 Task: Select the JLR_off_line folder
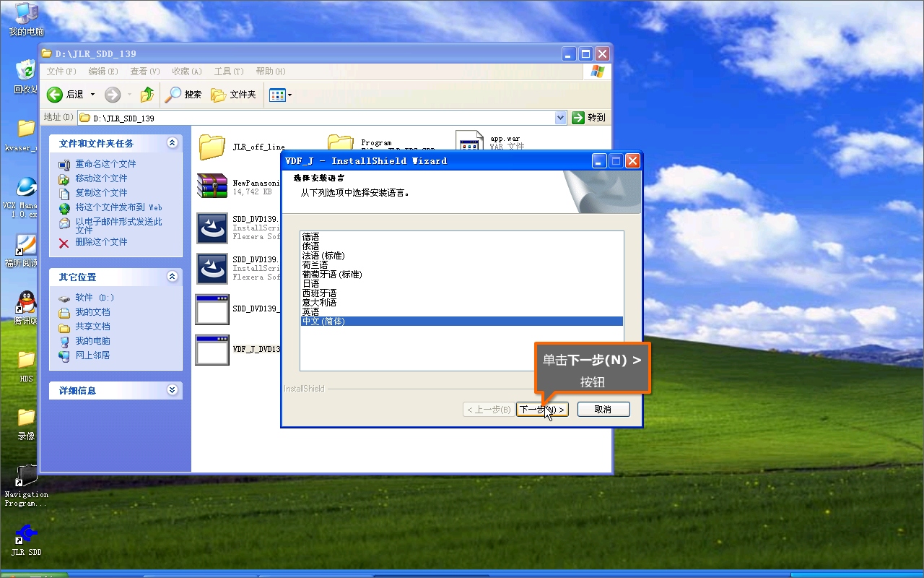(x=242, y=147)
